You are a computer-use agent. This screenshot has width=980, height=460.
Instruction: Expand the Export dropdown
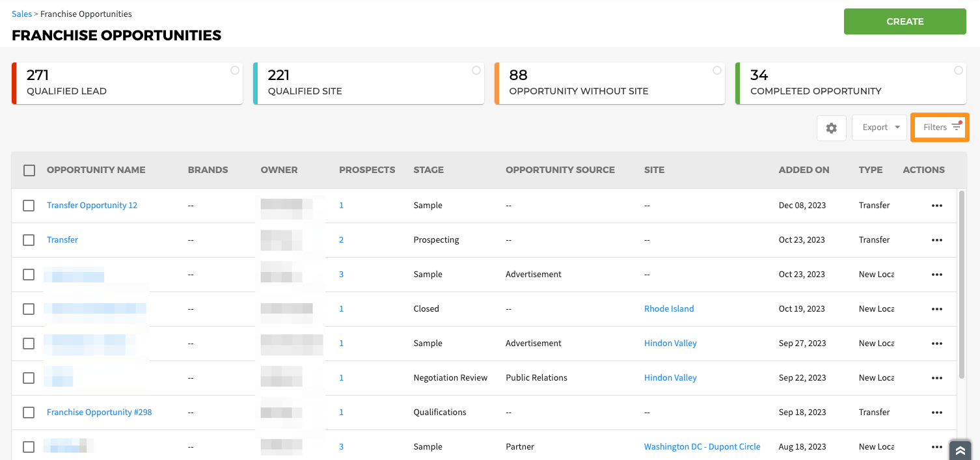coord(880,128)
